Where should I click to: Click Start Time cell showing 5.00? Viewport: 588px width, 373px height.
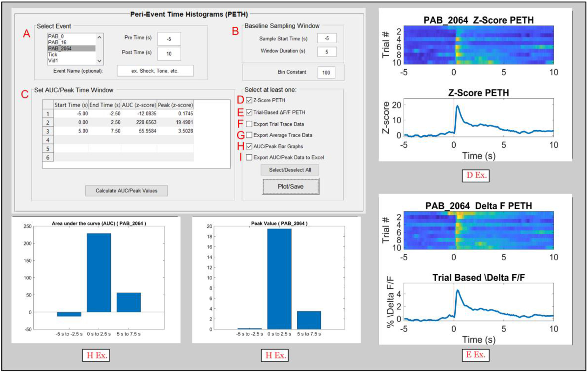[71, 131]
